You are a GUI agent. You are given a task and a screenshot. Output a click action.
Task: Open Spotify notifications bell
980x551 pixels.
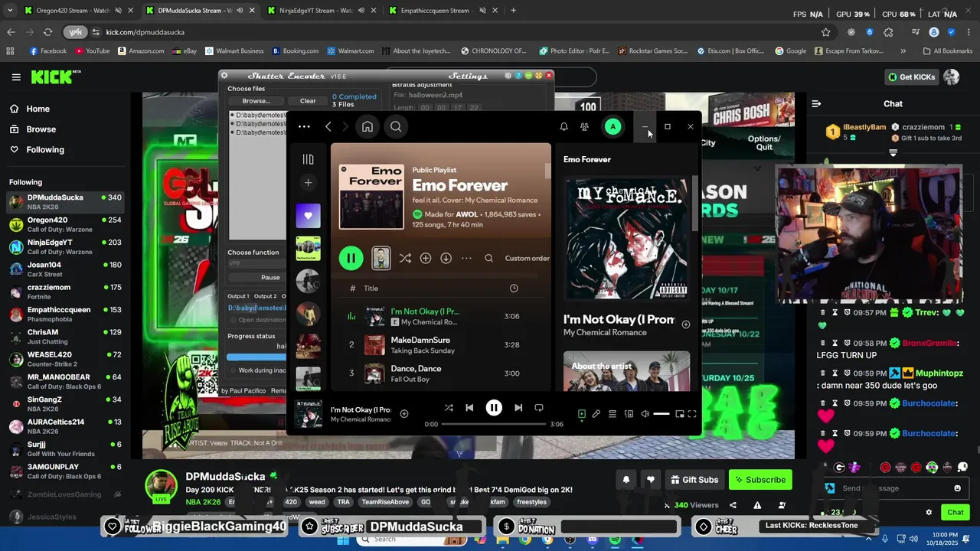[x=563, y=127]
